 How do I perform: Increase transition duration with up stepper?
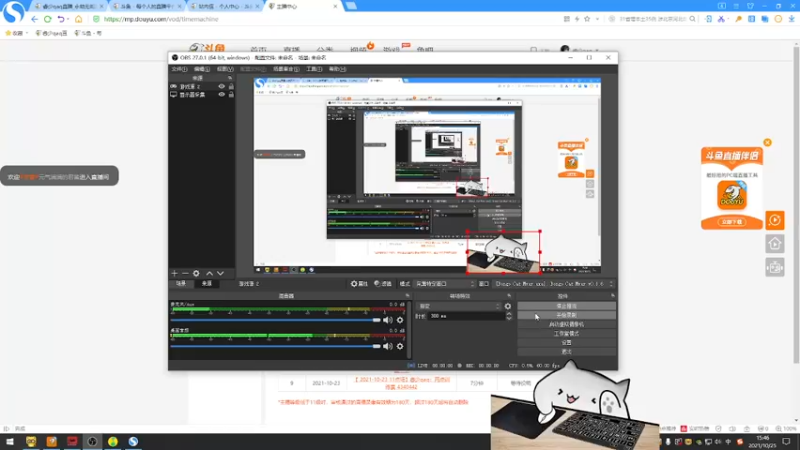[509, 314]
